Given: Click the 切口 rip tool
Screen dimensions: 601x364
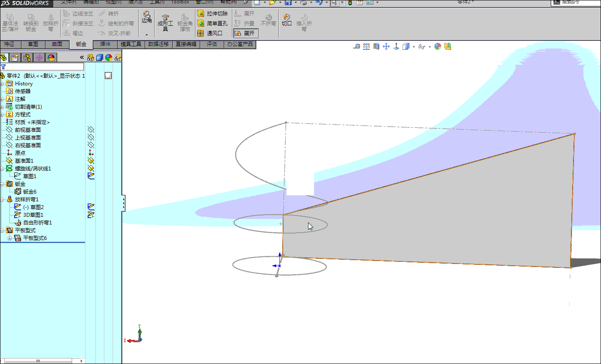Looking at the screenshot, I should click(x=287, y=20).
